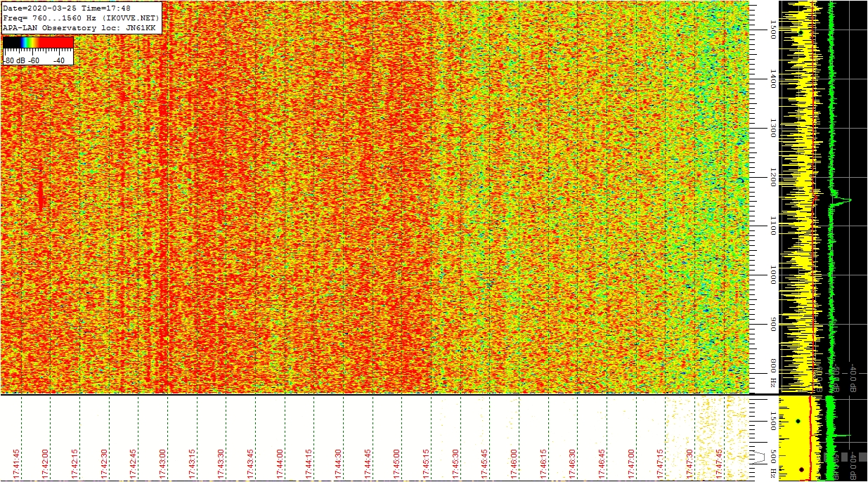Click the 1400 frequency axis label
Viewport: 868px width, 482px height.
[x=773, y=78]
